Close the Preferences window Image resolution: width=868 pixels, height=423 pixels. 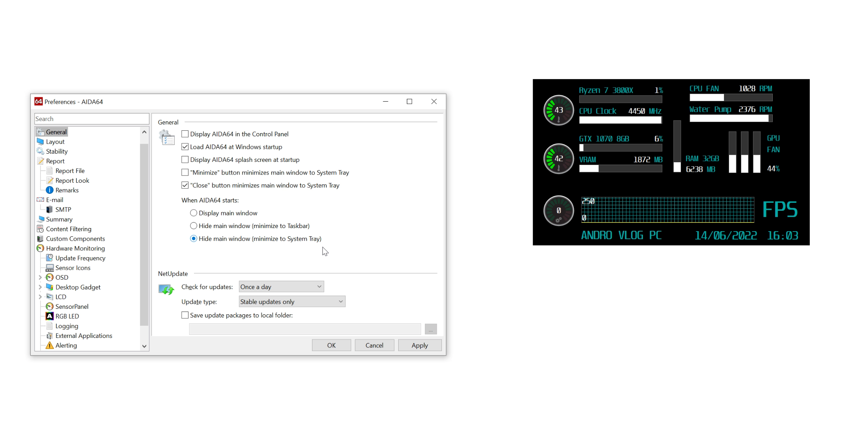[x=434, y=102]
